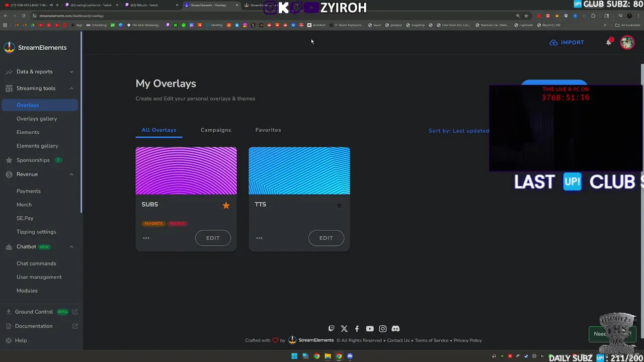Collapse the Chatbot section
Screen dimensions: 644x362
(x=40, y=246)
